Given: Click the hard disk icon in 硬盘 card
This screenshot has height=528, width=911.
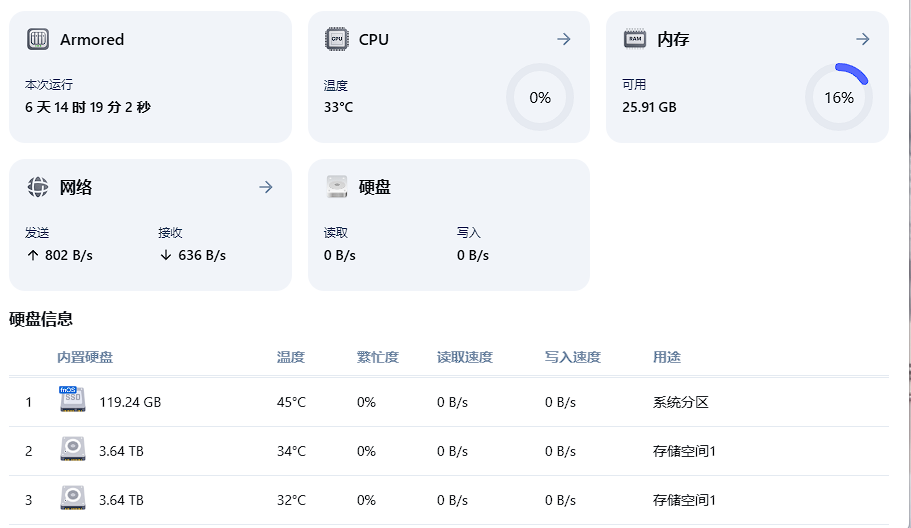Looking at the screenshot, I should click(x=336, y=187).
